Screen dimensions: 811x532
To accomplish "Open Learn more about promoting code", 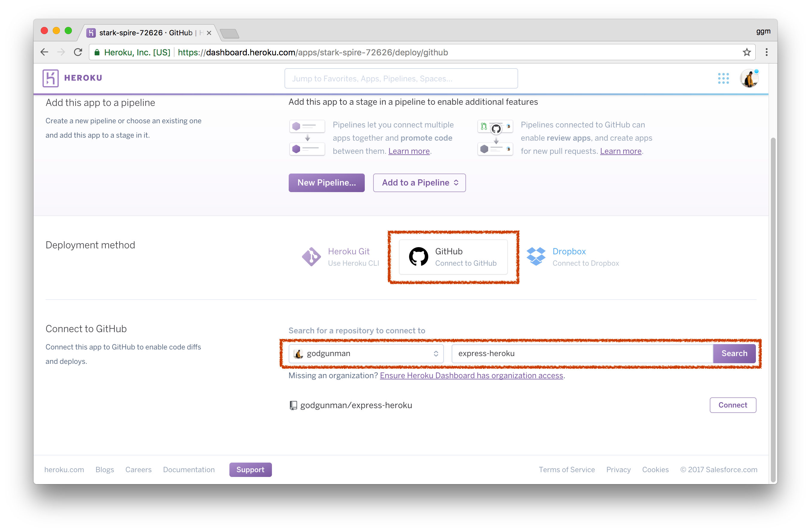I will [409, 151].
